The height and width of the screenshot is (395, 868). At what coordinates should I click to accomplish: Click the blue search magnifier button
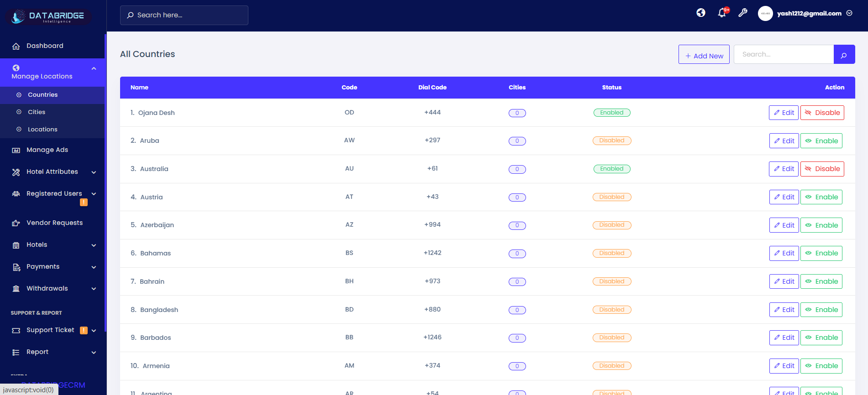(844, 54)
